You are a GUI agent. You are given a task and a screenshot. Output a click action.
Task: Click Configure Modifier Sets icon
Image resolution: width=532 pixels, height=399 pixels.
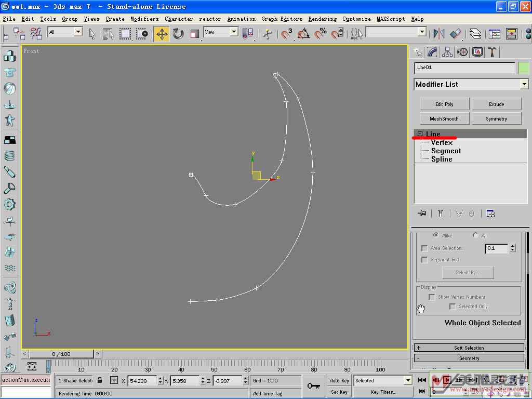[x=490, y=214]
